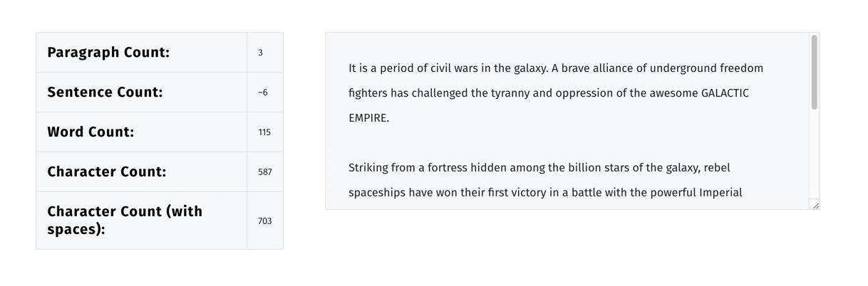This screenshot has height=286, width=868.
Task: Click the blank line between the paragraphs
Action: pos(567,143)
